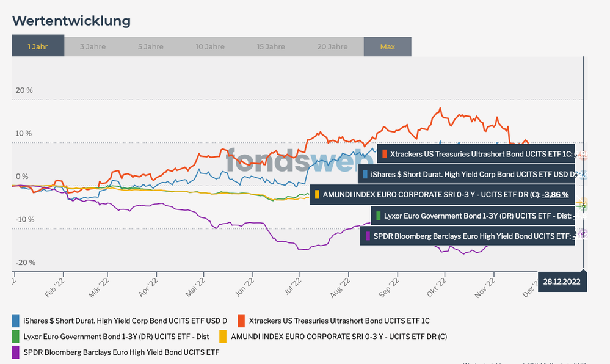Toggle Lyxor Euro Government Bond legend label
Image resolution: width=610 pixels, height=364 pixels.
tap(116, 337)
